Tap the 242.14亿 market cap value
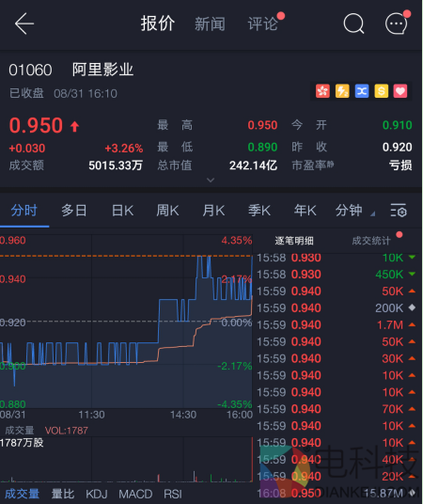423x504 pixels. (253, 165)
